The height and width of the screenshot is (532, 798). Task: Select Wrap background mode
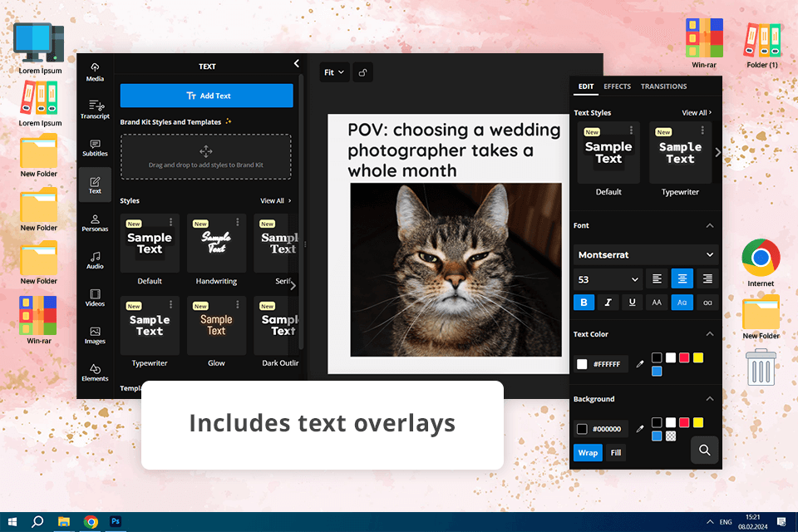click(588, 452)
